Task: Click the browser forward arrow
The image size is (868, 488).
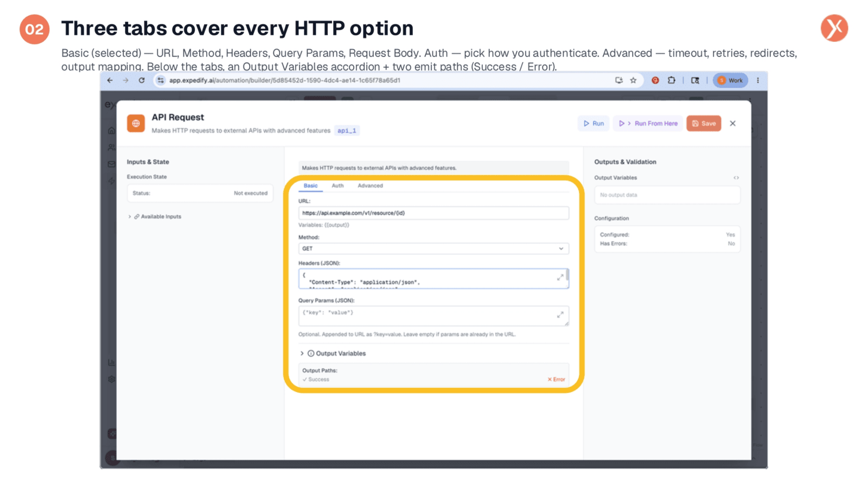Action: [x=126, y=80]
